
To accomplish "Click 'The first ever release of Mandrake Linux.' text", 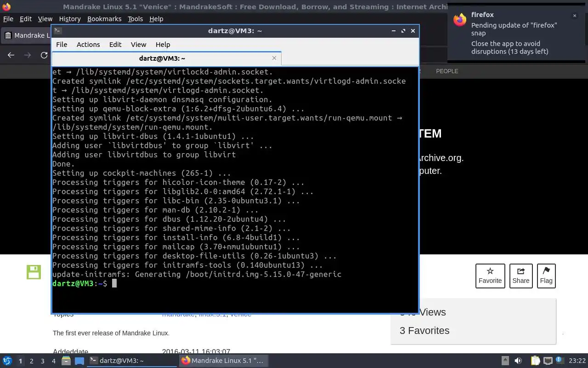I will [x=111, y=333].
